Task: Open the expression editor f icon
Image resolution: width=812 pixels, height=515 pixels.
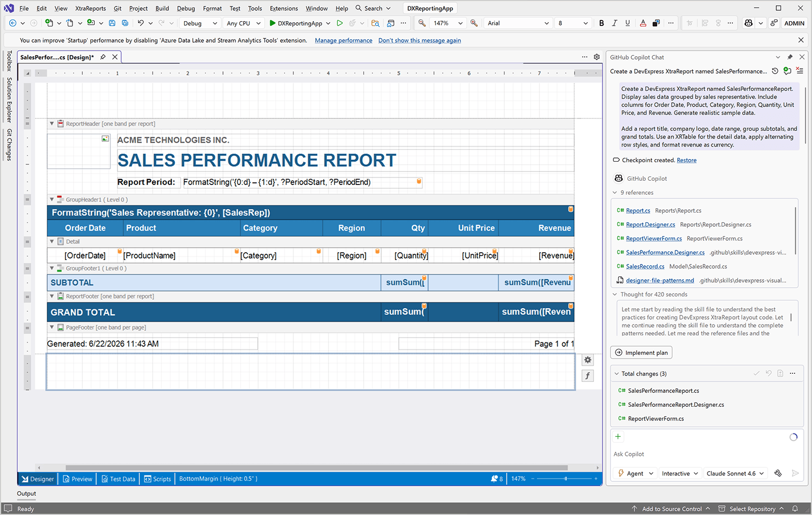Action: [587, 375]
